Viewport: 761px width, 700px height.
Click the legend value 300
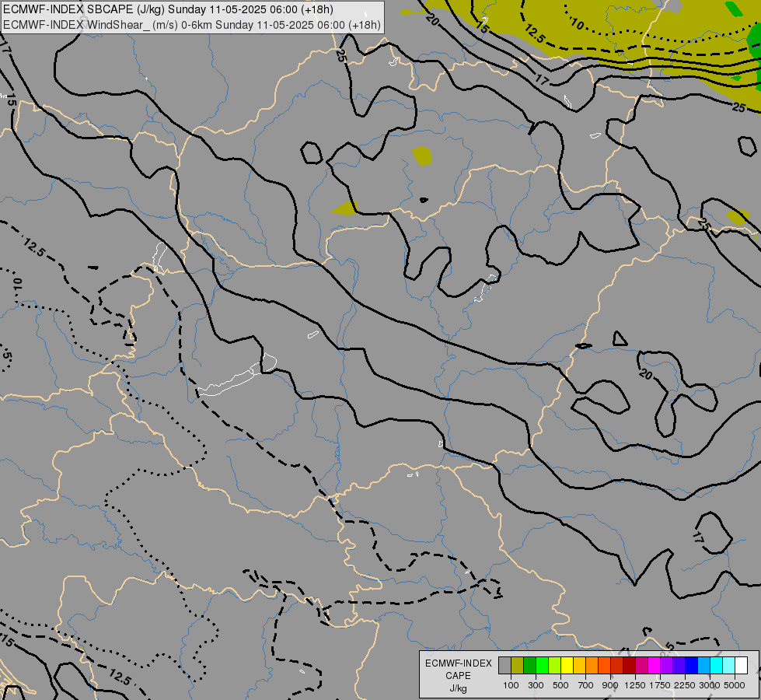pyautogui.click(x=536, y=685)
